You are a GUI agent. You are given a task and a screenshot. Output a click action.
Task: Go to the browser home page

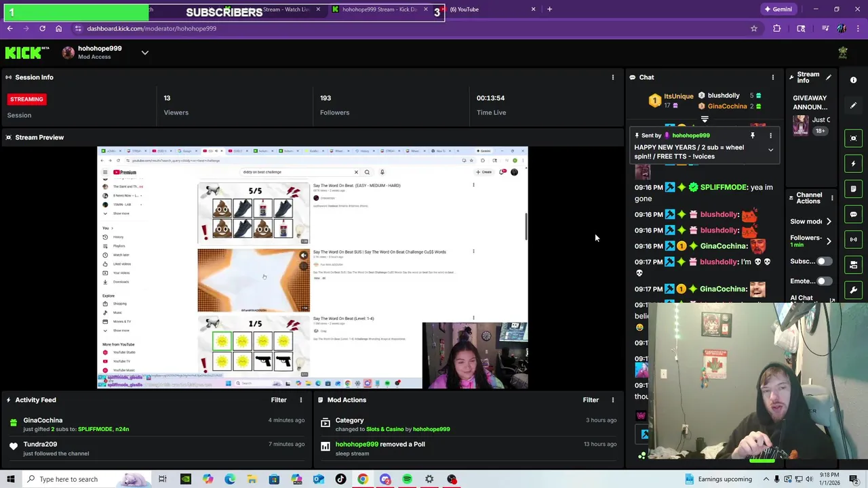point(58,28)
